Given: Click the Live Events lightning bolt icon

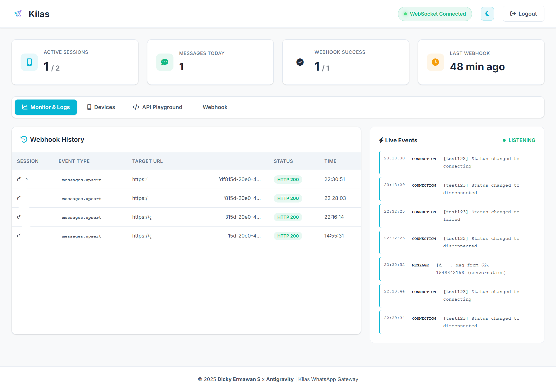Looking at the screenshot, I should coord(381,140).
